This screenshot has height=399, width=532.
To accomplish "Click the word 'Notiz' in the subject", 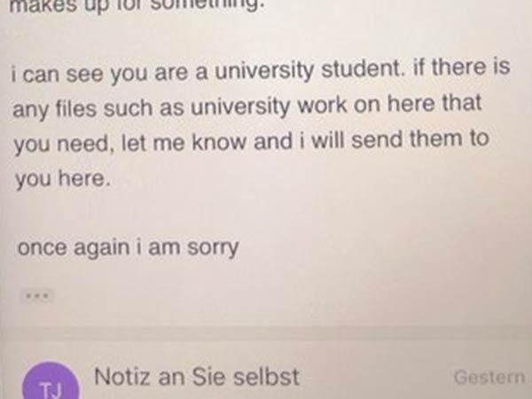I will tap(123, 377).
